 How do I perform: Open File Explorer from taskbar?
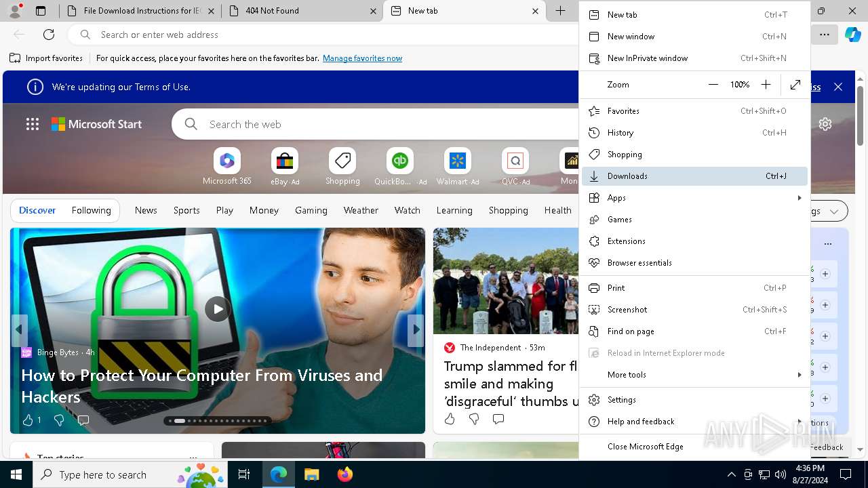pyautogui.click(x=311, y=474)
